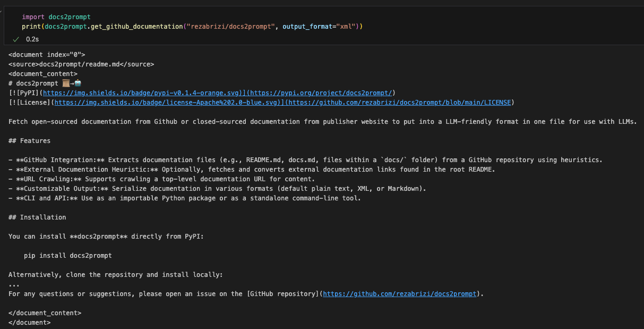Click the print get_github_documentation code line

coord(192,27)
